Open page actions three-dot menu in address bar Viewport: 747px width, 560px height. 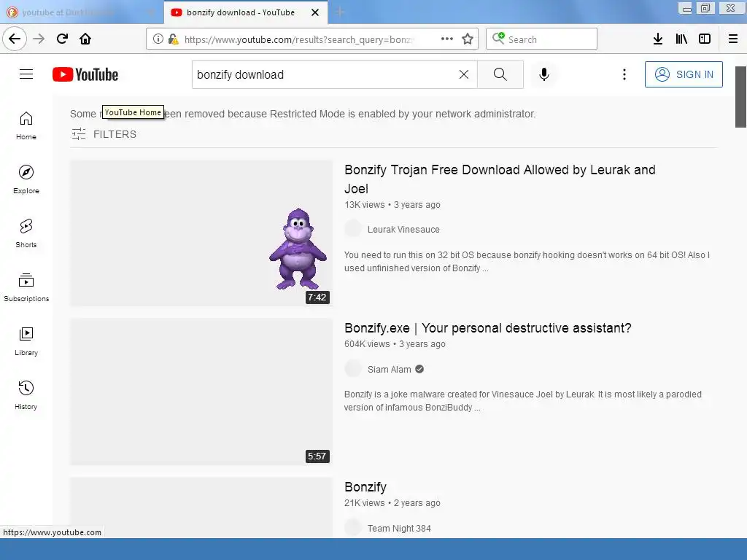coord(447,39)
